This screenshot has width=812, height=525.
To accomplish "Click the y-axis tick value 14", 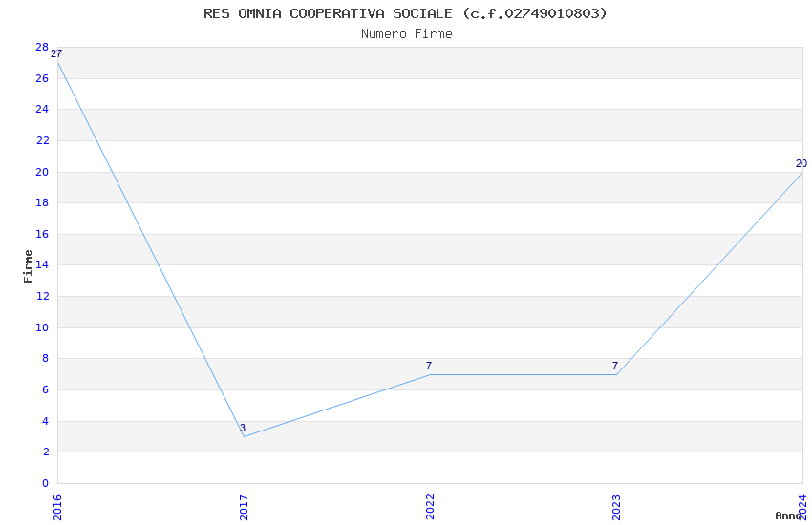I will [42, 264].
